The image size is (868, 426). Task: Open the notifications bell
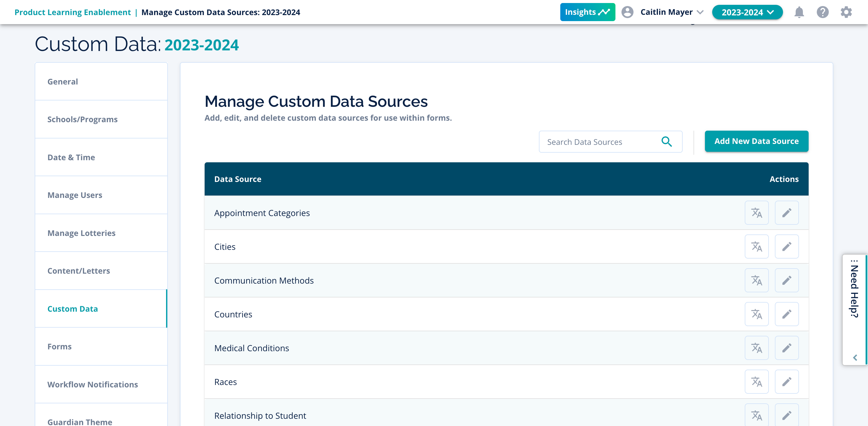tap(799, 12)
